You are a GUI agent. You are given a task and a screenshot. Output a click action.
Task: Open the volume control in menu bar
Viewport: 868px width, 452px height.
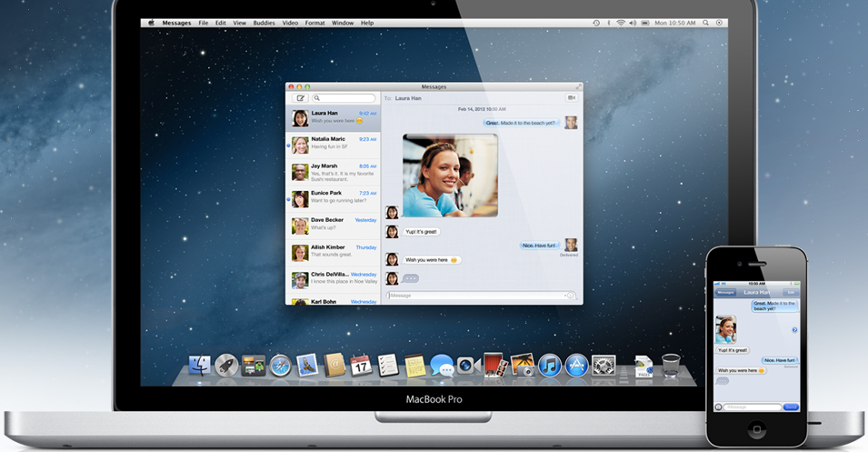click(x=634, y=22)
